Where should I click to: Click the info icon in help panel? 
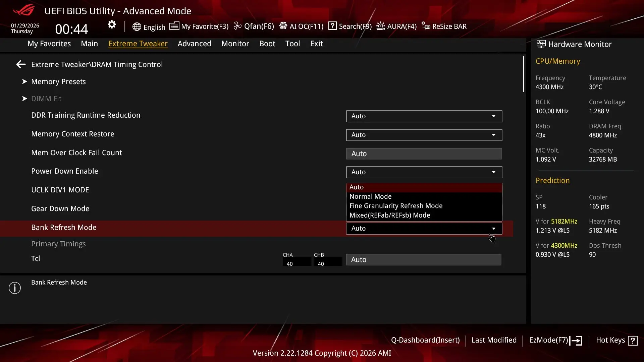[x=15, y=288]
